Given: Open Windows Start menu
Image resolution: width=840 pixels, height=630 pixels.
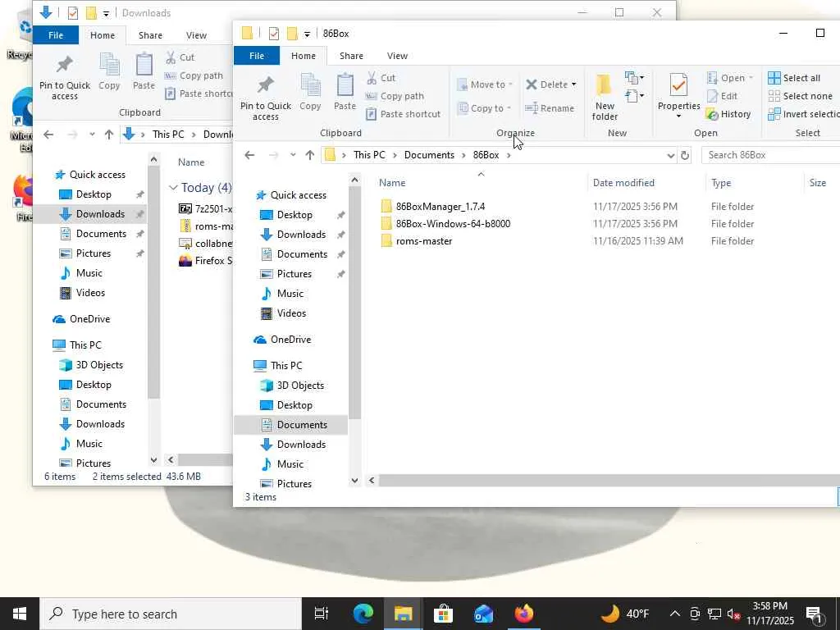Looking at the screenshot, I should [20, 614].
